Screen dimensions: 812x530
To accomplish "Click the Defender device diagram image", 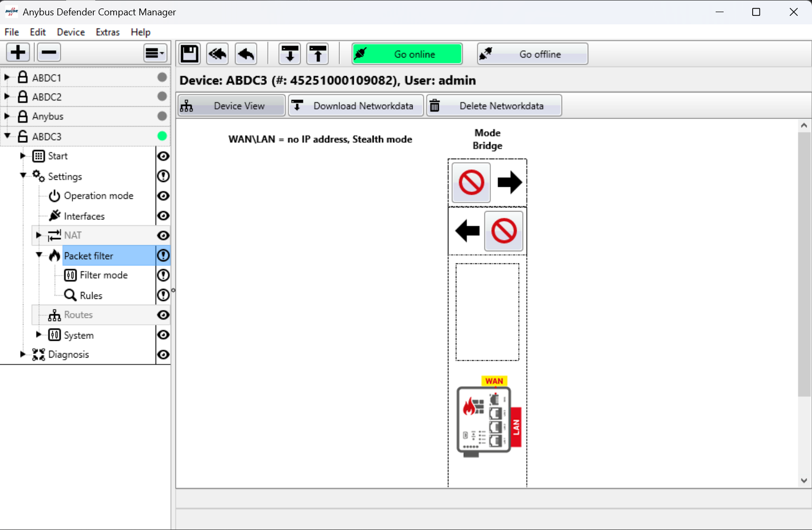I will [489, 417].
